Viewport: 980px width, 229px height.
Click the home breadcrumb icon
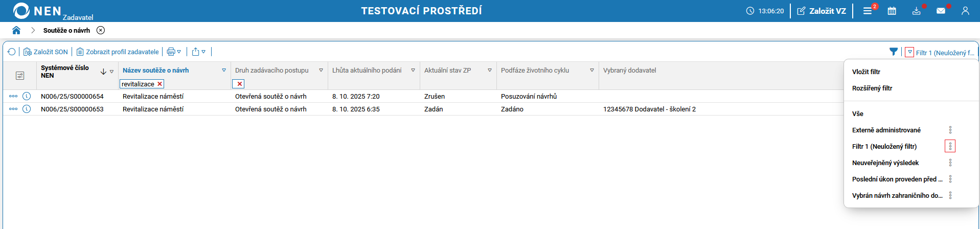pyautogui.click(x=16, y=30)
